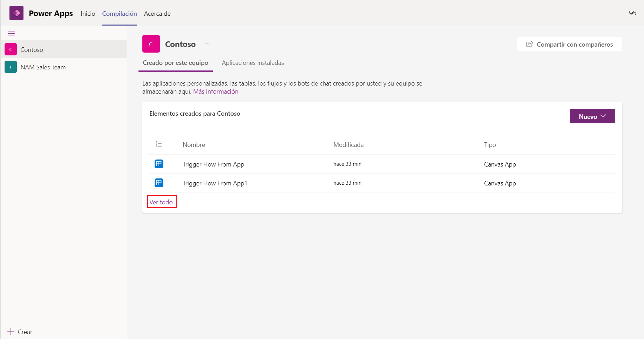
Task: Open the Más información link
Action: [216, 91]
